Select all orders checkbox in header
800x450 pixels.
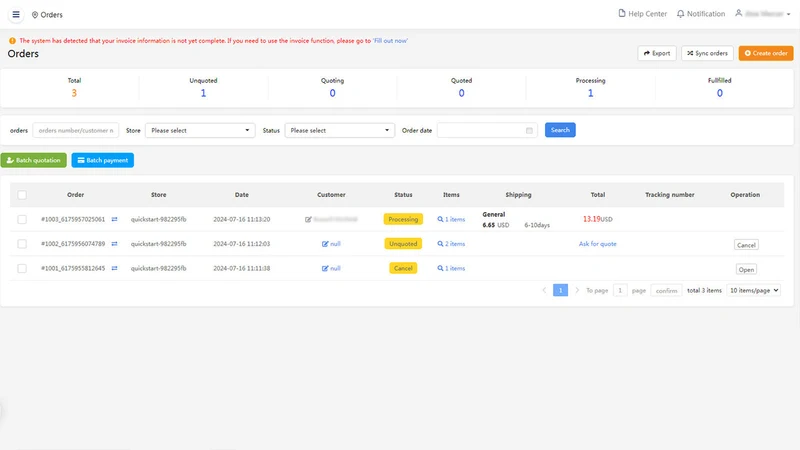22,195
